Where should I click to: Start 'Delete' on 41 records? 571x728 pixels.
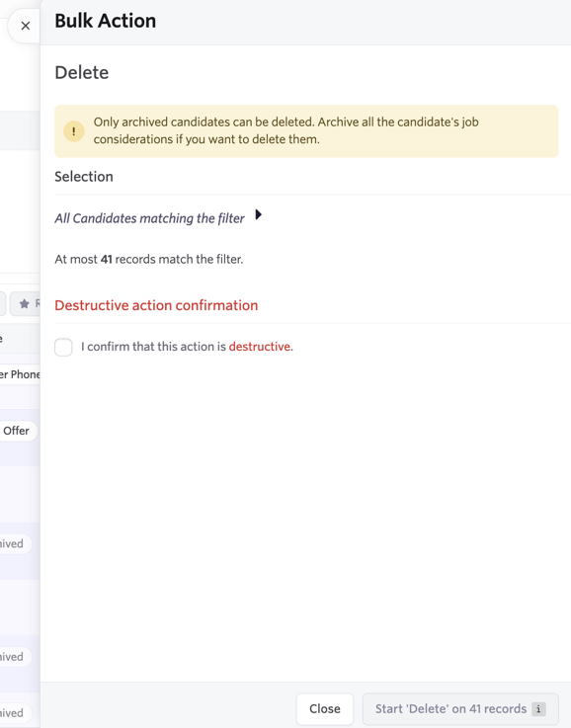click(460, 709)
